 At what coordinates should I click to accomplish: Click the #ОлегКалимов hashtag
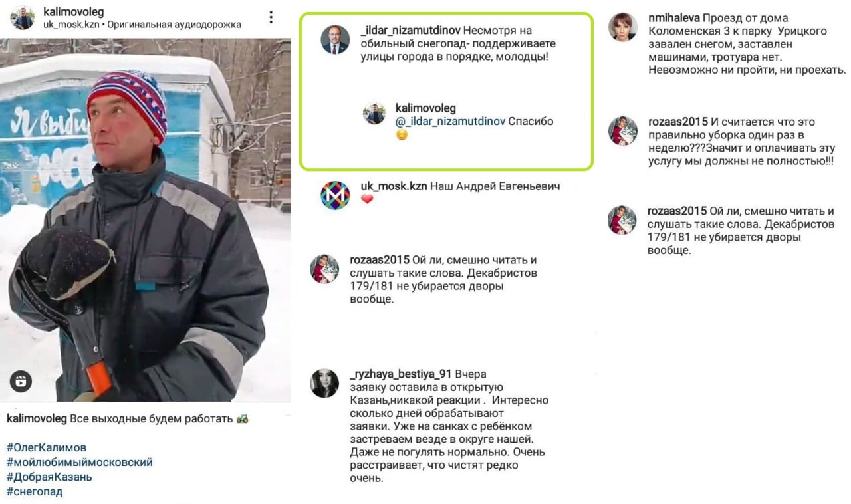[x=47, y=447]
